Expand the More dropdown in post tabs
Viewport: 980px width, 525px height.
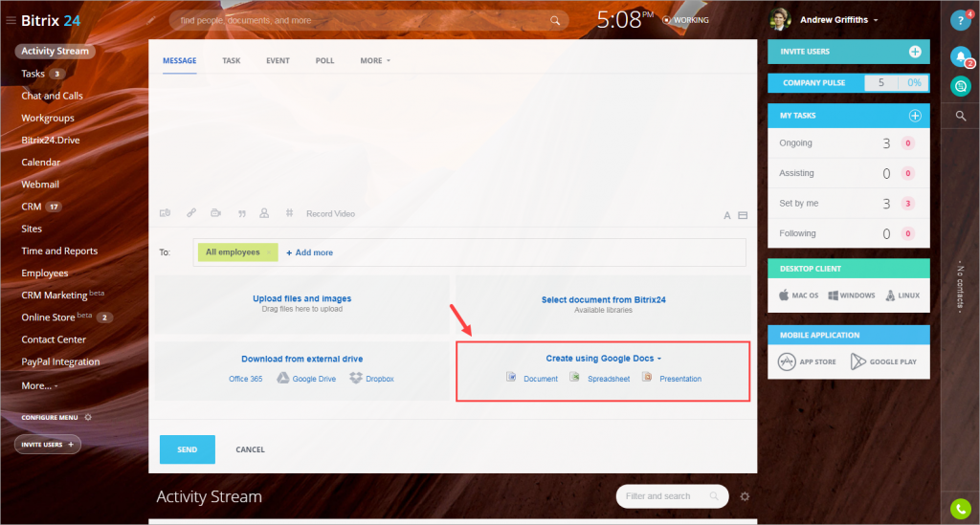click(375, 60)
